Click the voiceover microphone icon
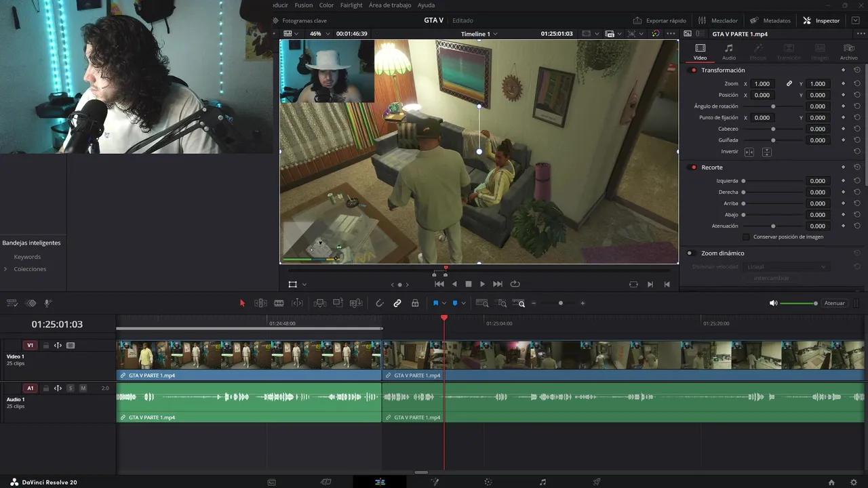Image resolution: width=868 pixels, height=488 pixels. 48,303
